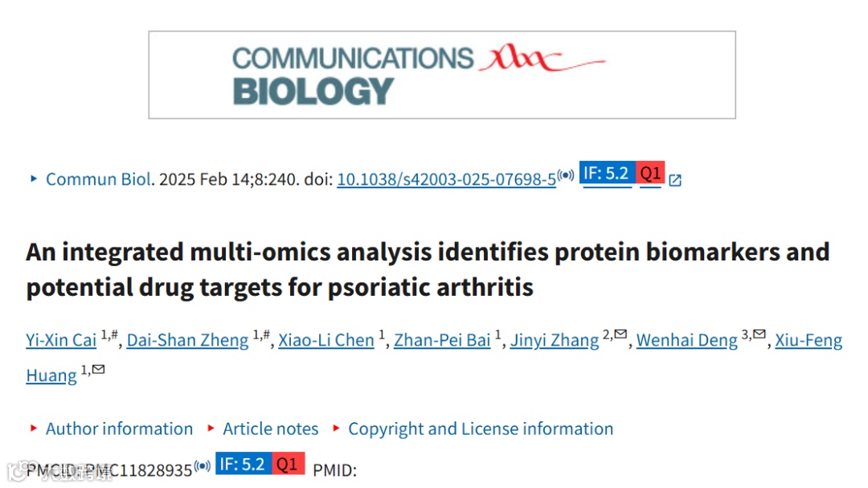The width and height of the screenshot is (868, 488).
Task: Open author Yi-Xin Cai's link
Action: pos(61,339)
